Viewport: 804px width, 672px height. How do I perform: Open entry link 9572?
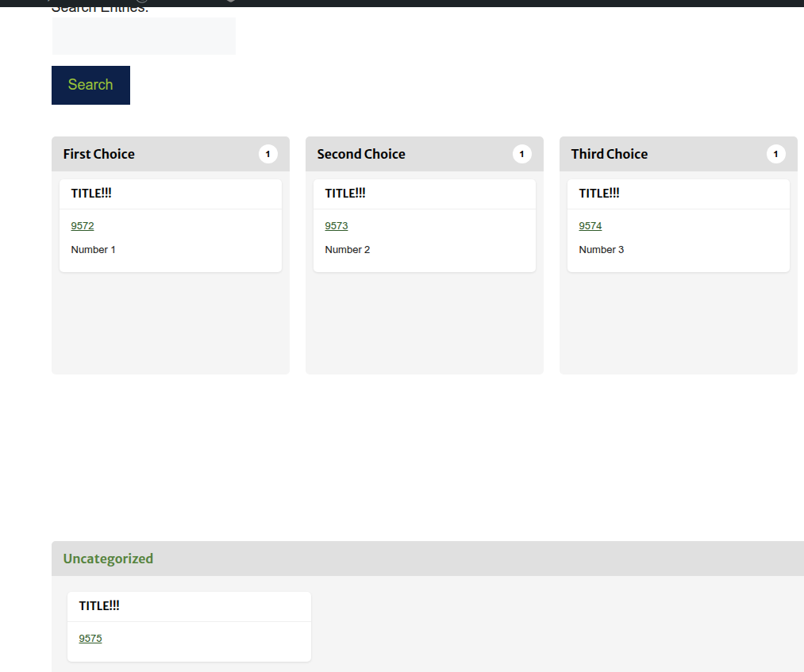pos(83,226)
